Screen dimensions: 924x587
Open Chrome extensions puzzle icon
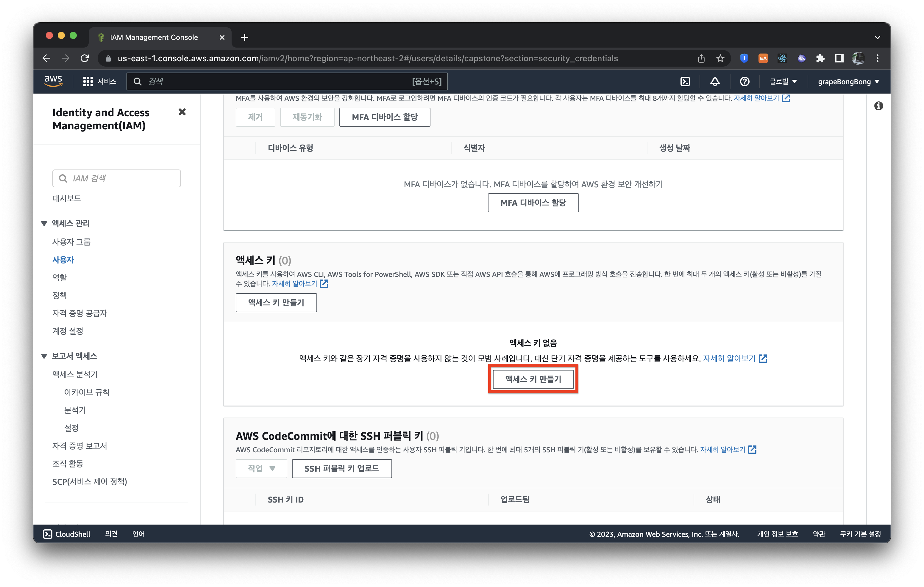[820, 58]
